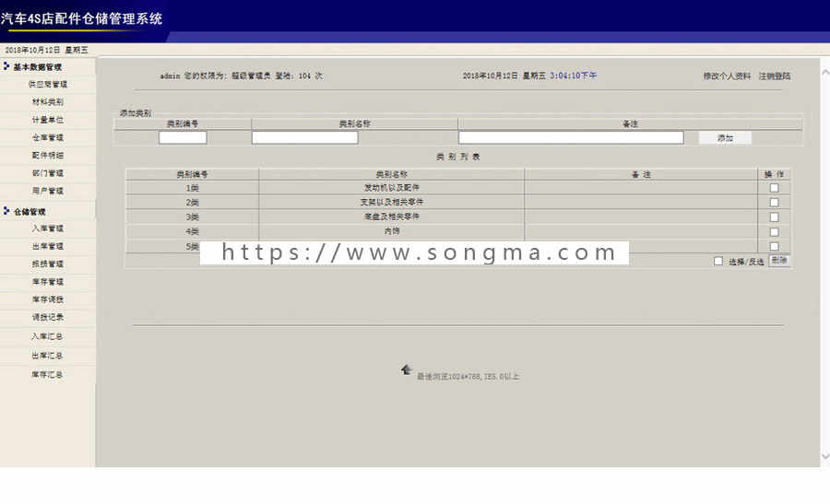
Task: Select 出库汇总 in the sidebar
Action: pyautogui.click(x=47, y=356)
